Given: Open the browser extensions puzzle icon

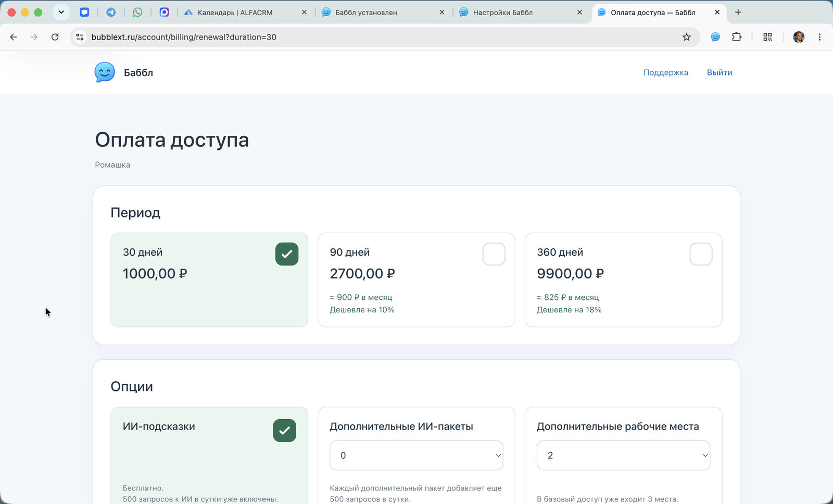Looking at the screenshot, I should pyautogui.click(x=737, y=37).
